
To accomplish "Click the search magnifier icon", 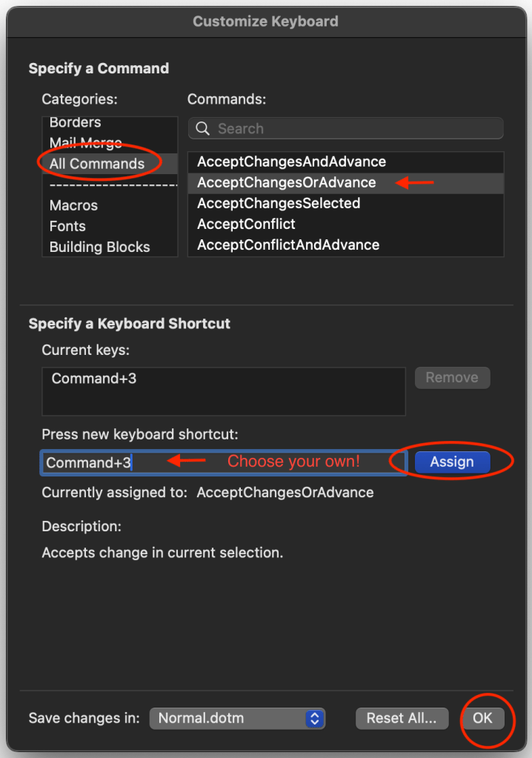I will (x=202, y=129).
